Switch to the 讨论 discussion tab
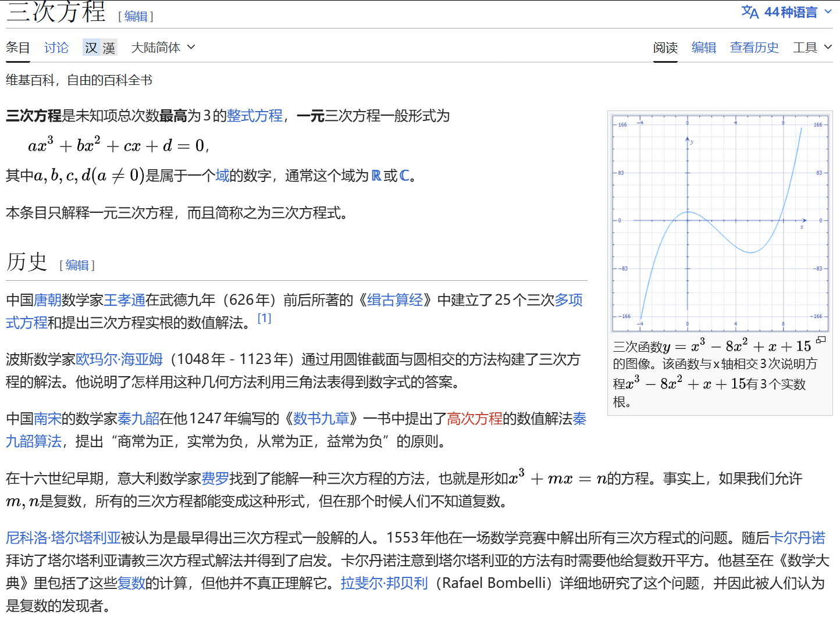The image size is (840, 639). point(56,47)
